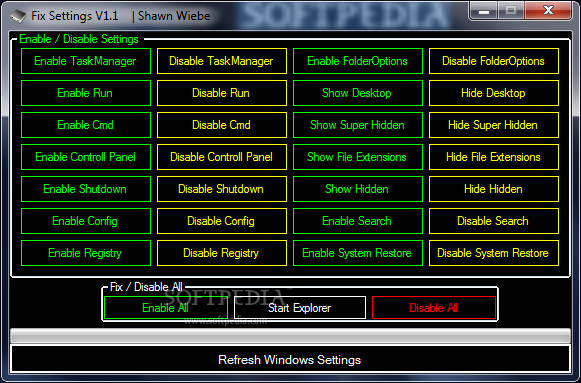Screen dimensions: 581x383
Task: Click Hide Desktop button
Action: coord(494,93)
